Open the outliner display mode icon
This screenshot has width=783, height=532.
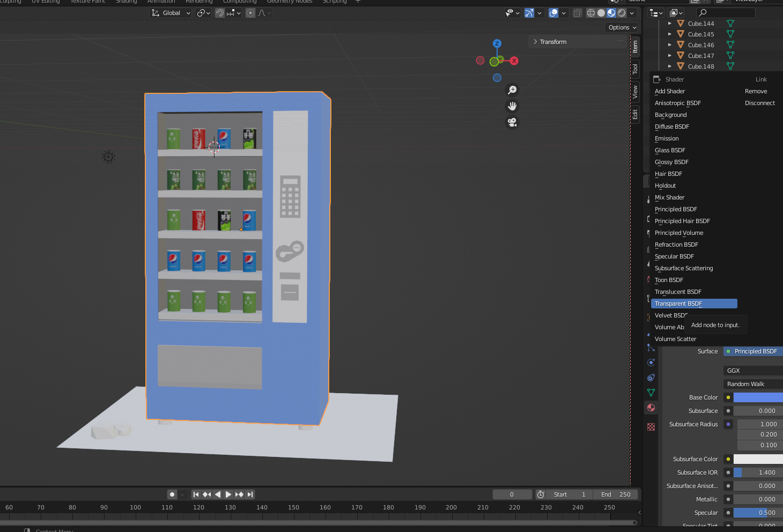tap(656, 13)
